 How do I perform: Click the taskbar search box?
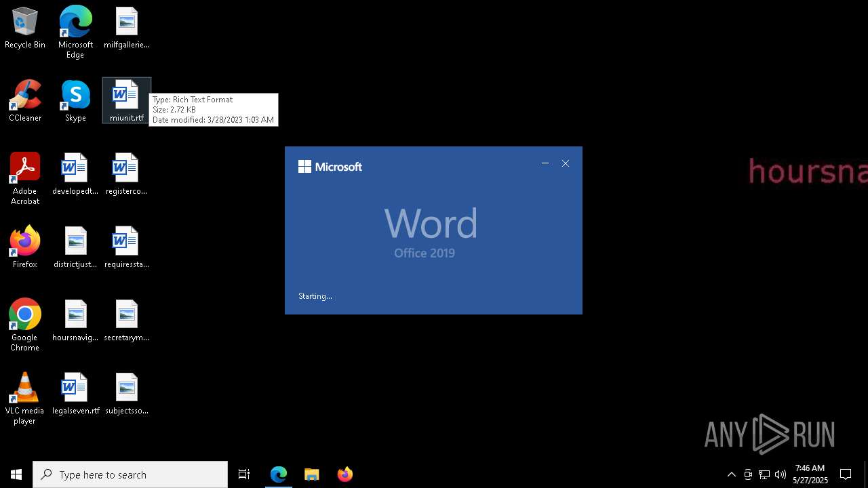pyautogui.click(x=130, y=474)
